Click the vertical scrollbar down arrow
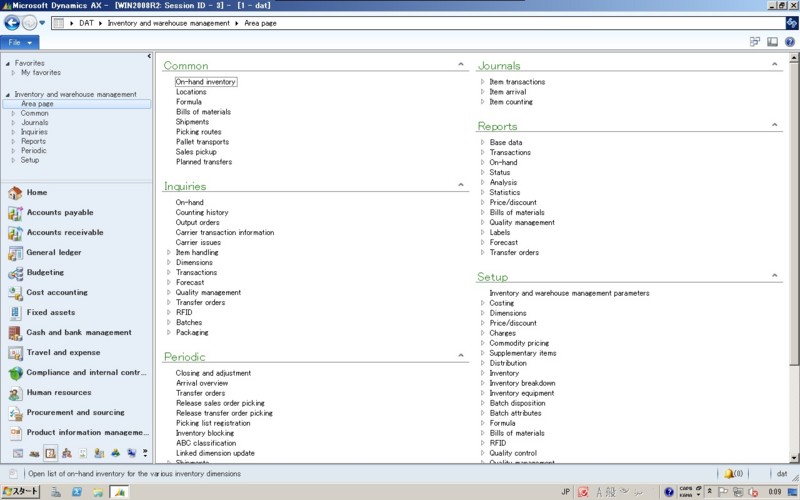 point(793,458)
